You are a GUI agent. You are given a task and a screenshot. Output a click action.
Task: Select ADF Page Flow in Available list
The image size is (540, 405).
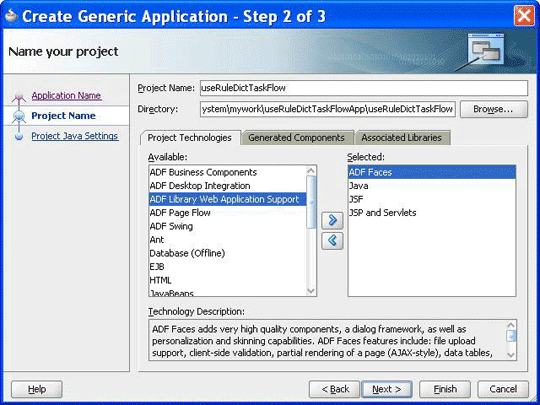coord(227,213)
